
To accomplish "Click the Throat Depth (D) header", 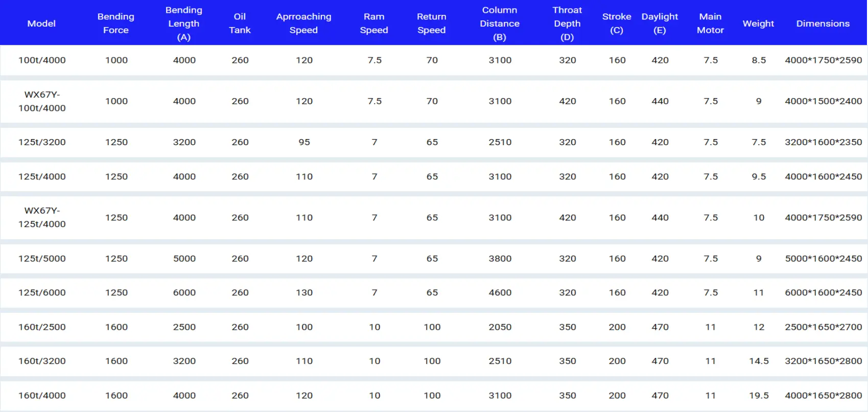I will tap(567, 24).
